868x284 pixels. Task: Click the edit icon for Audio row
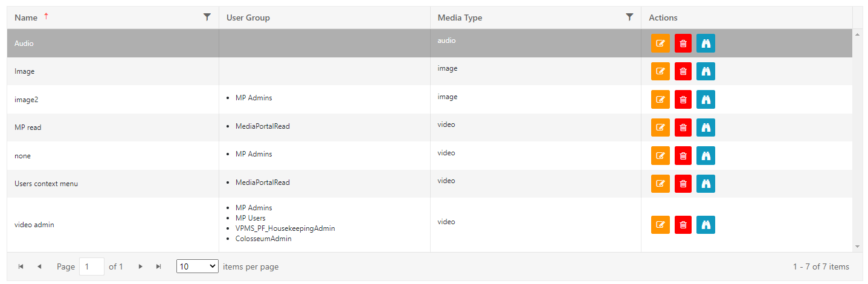(660, 44)
